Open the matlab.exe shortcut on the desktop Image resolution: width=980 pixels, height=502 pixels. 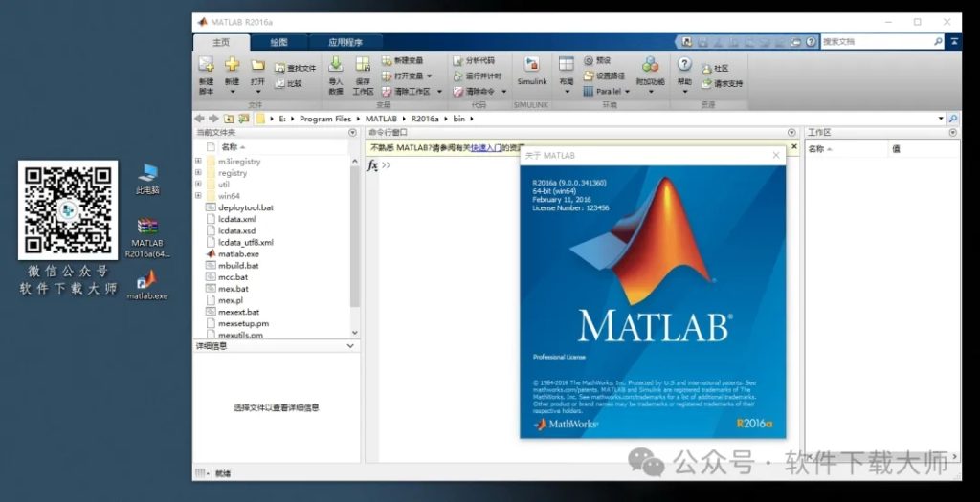pos(147,284)
